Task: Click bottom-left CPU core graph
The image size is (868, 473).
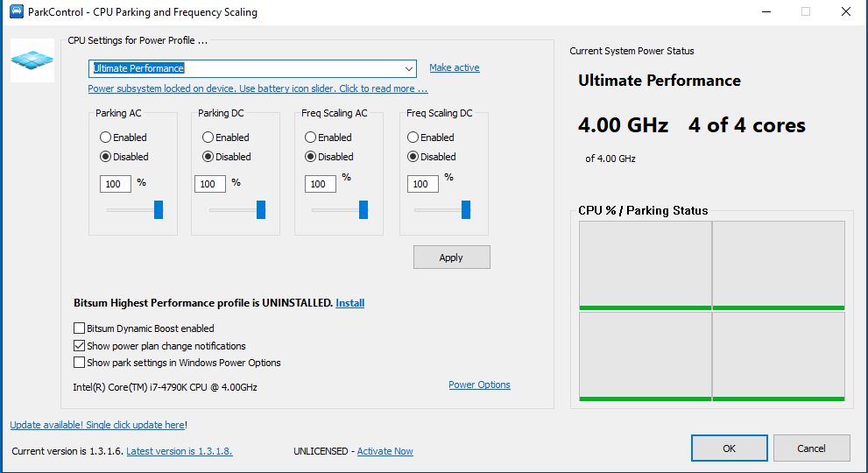Action: (646, 357)
